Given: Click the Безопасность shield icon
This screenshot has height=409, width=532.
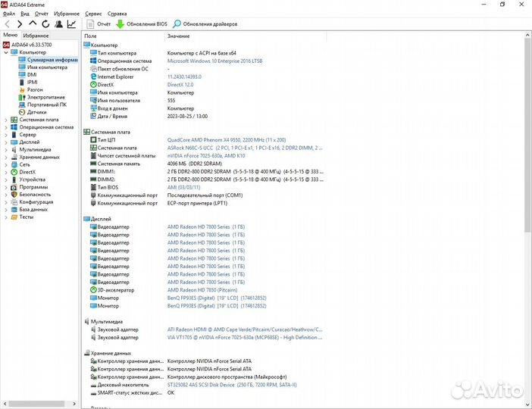Looking at the screenshot, I should tap(14, 195).
